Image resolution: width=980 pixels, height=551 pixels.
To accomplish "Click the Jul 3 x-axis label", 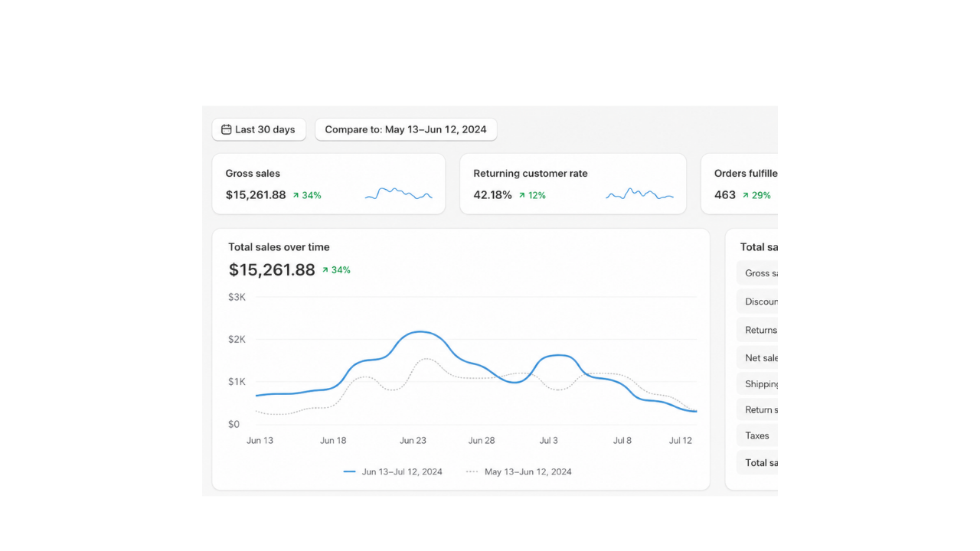I will coord(549,440).
